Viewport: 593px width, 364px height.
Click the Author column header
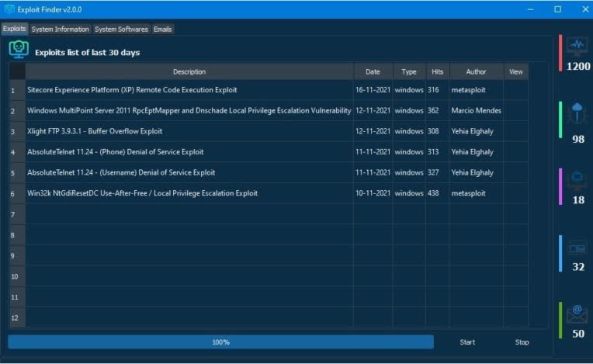point(476,72)
